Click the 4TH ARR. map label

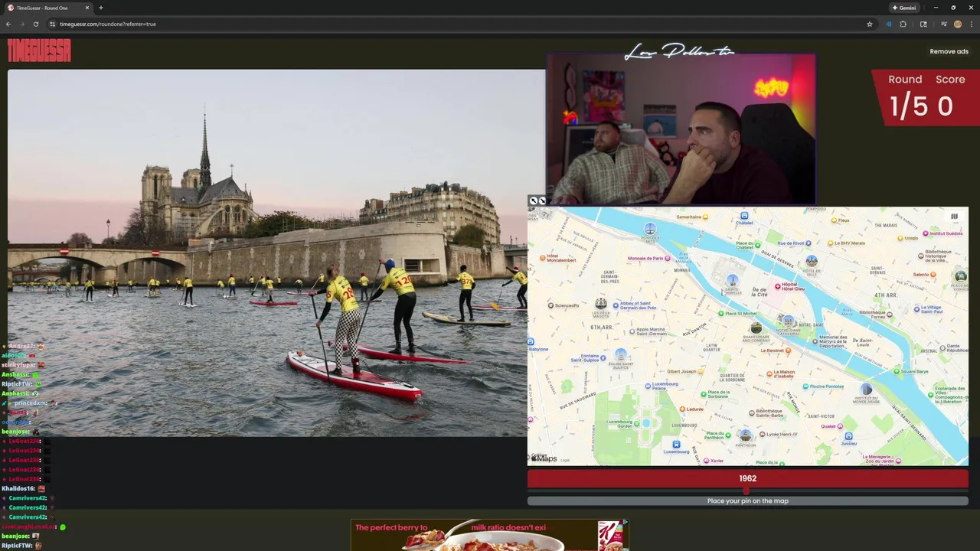886,295
